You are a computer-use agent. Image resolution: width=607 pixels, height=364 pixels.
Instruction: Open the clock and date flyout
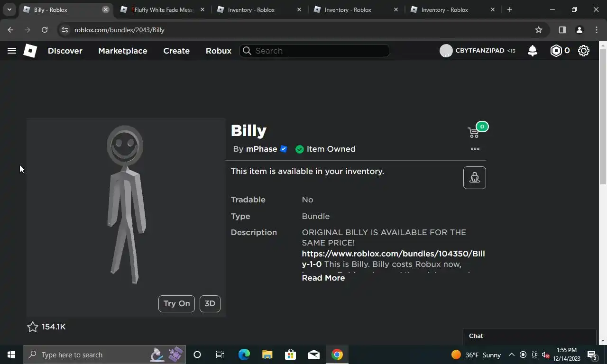567,355
